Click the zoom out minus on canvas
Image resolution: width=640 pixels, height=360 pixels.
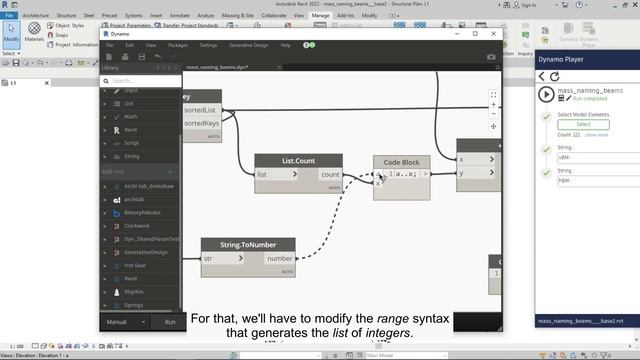click(x=493, y=114)
